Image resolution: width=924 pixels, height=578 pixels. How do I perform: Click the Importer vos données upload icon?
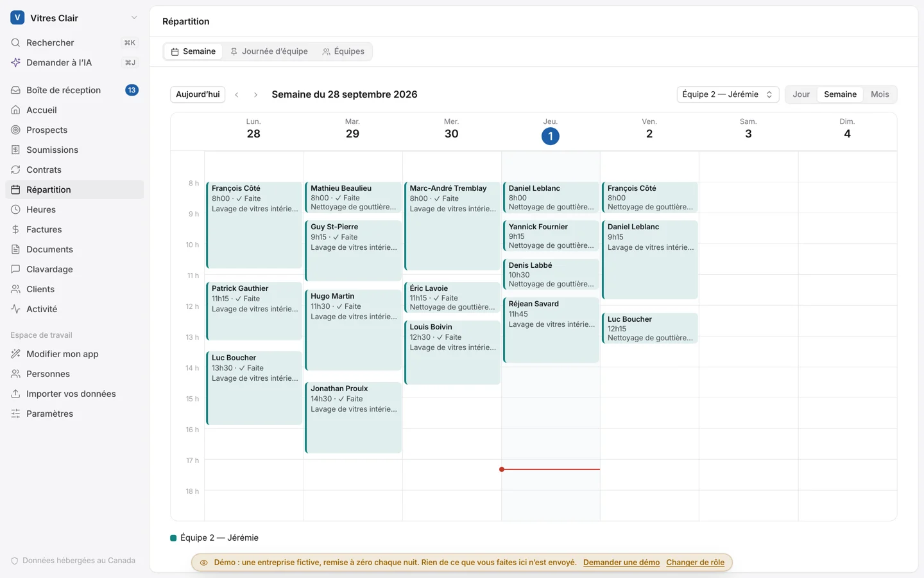(x=15, y=394)
